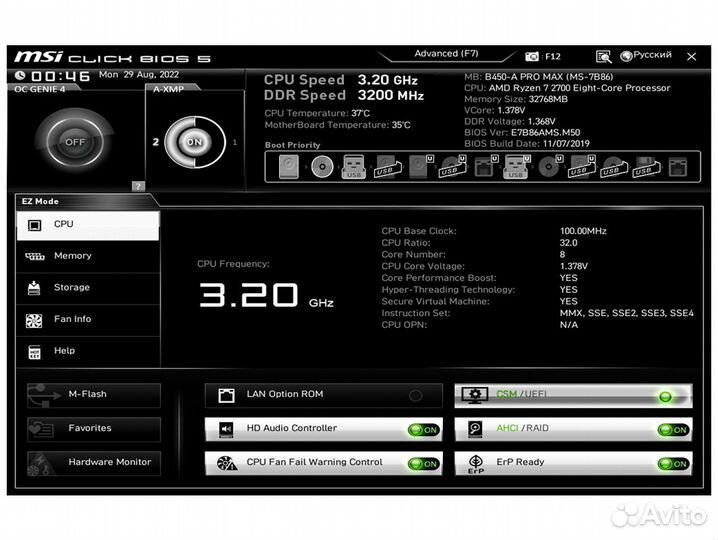718x540 pixels.
Task: Click the date Mon 29 Aug, 2022
Action: 139,75
